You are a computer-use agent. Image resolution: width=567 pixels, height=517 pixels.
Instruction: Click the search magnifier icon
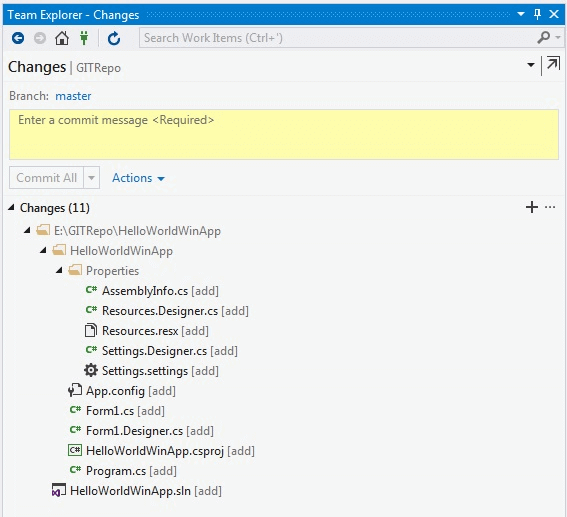543,37
